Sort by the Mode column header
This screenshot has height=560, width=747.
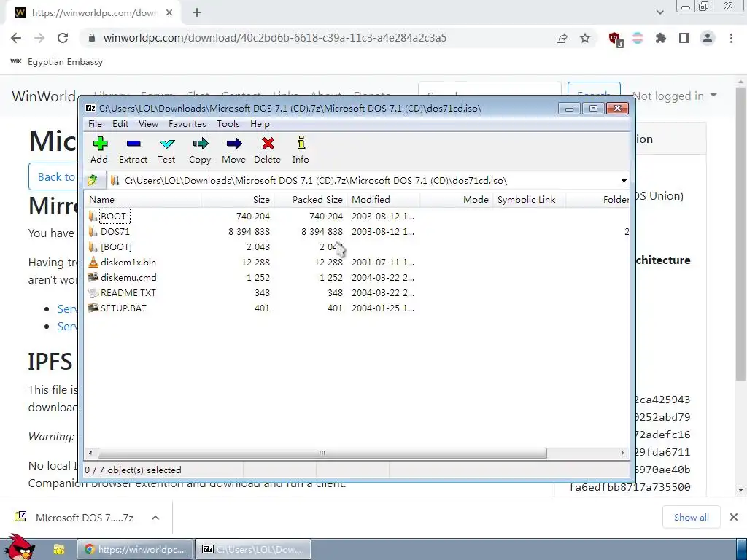[457, 200]
